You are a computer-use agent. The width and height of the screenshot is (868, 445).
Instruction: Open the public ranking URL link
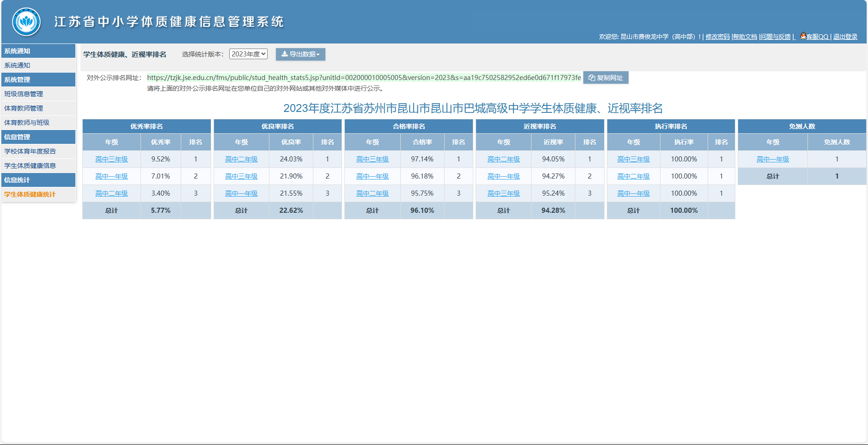point(364,78)
